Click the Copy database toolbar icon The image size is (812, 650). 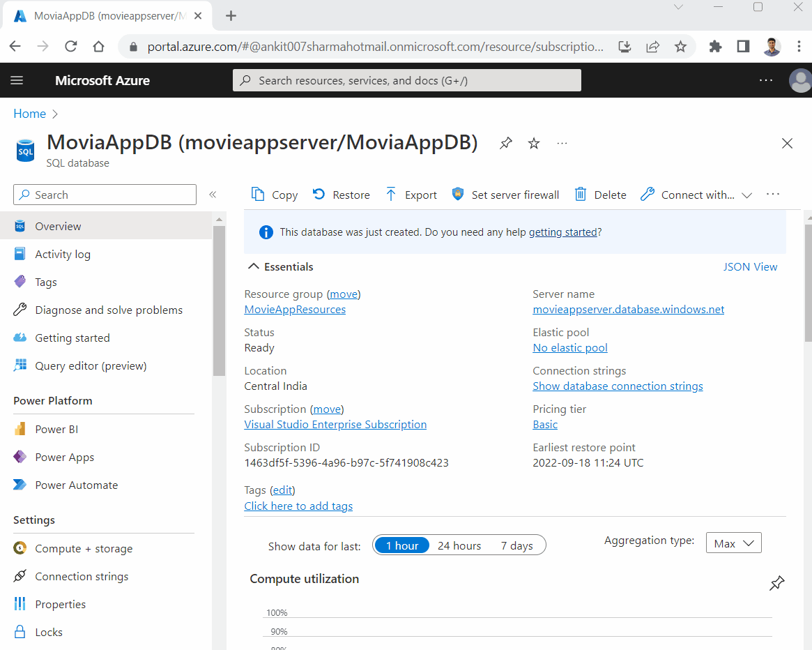pyautogui.click(x=258, y=195)
